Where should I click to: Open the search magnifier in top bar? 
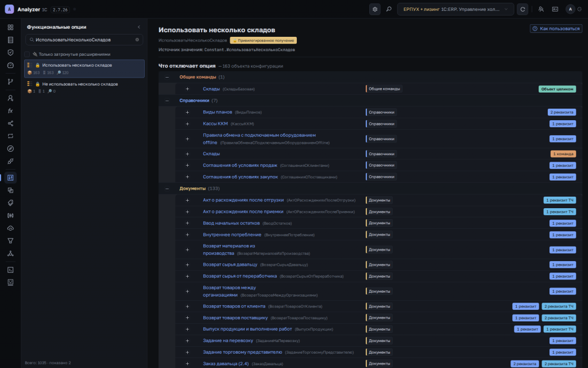pyautogui.click(x=389, y=9)
